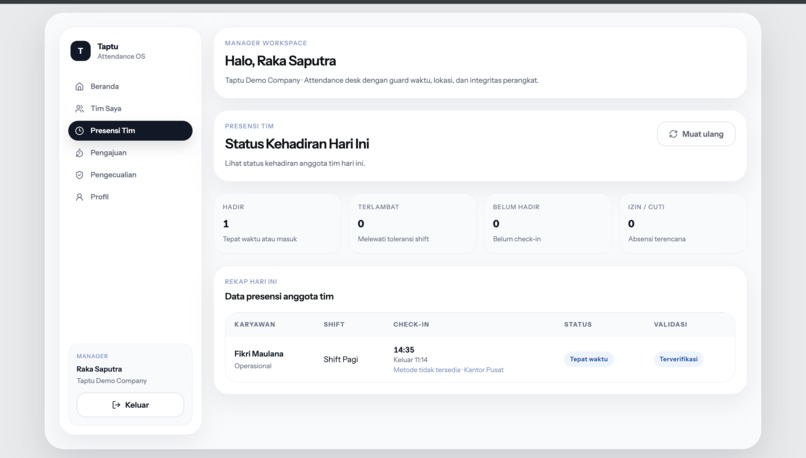
Task: Click the Shift Pagi cell
Action: point(341,359)
